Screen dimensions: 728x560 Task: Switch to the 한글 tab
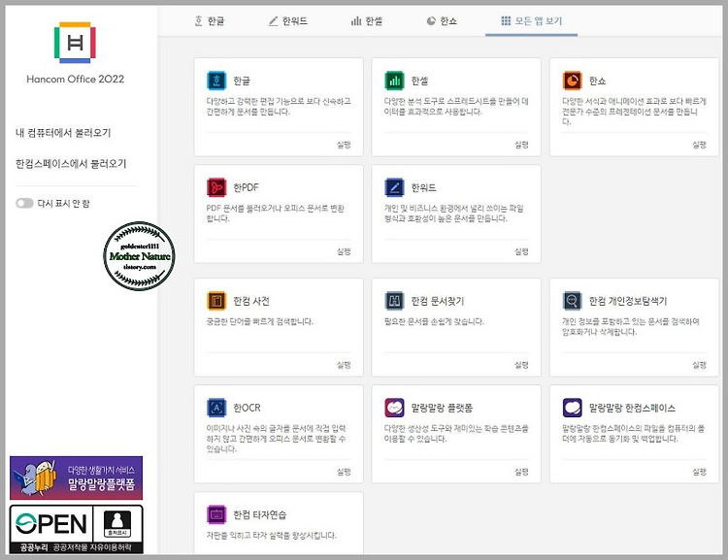pos(209,21)
